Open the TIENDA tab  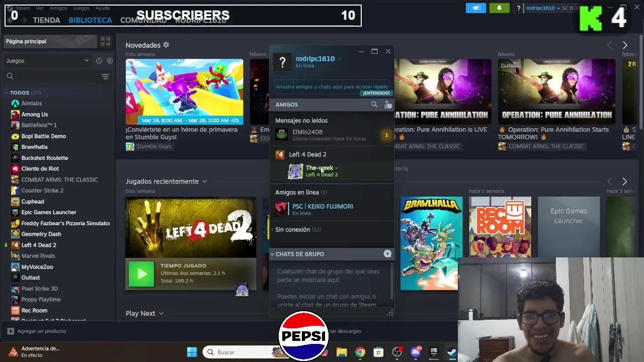[46, 20]
